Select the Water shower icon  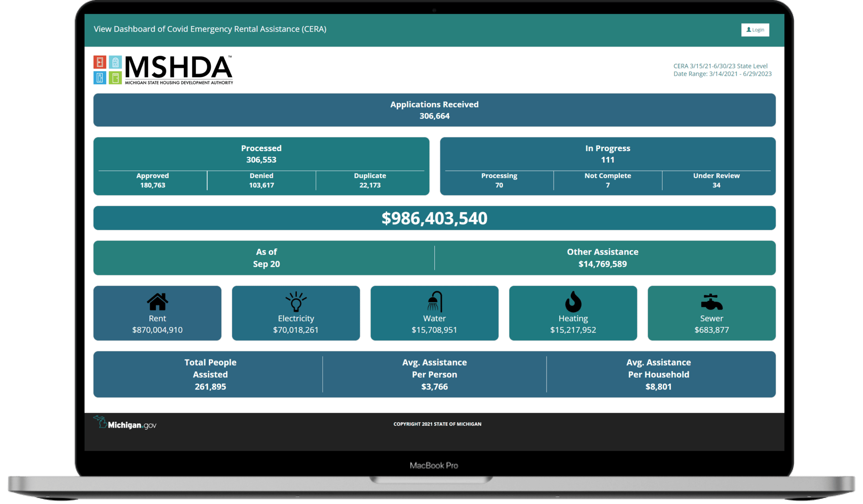coord(434,301)
